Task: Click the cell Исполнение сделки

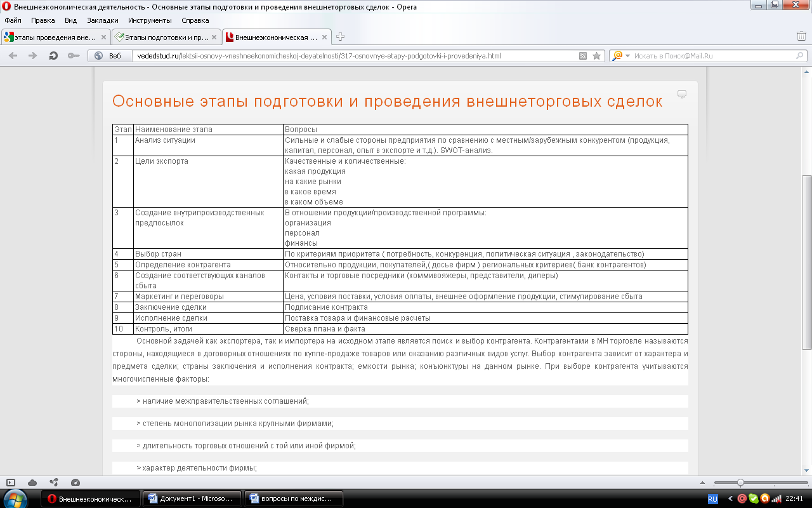Action: point(208,318)
